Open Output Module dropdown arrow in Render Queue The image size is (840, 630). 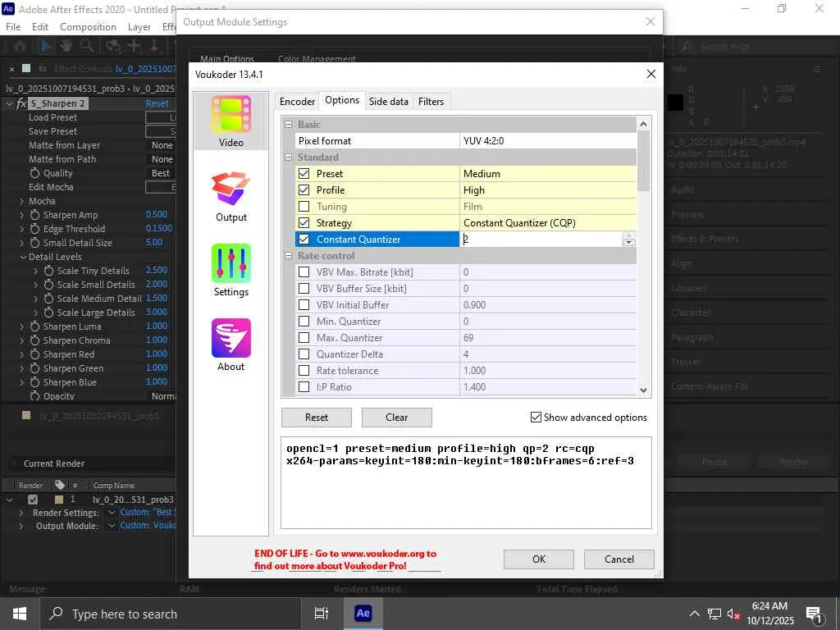(112, 526)
